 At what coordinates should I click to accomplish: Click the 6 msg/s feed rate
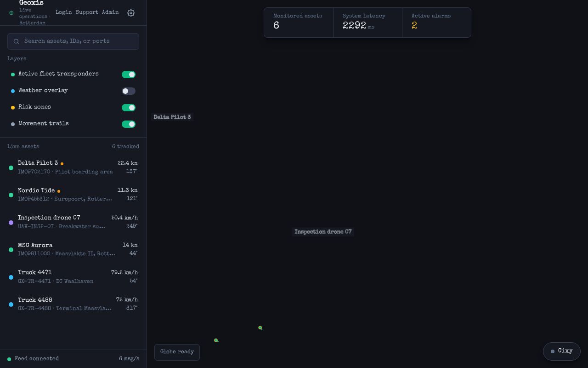click(x=129, y=359)
